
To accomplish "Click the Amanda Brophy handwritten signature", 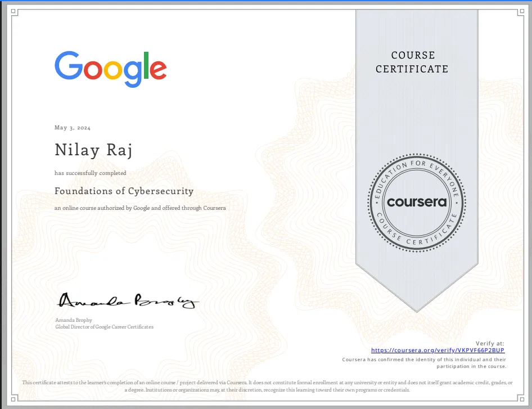I will click(x=128, y=301).
